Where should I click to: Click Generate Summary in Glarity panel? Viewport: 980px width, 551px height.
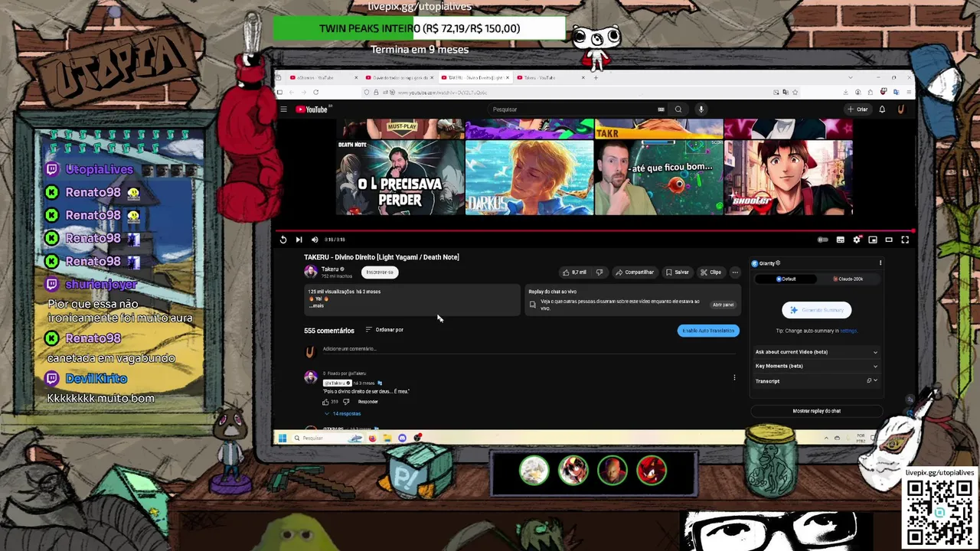tap(816, 310)
